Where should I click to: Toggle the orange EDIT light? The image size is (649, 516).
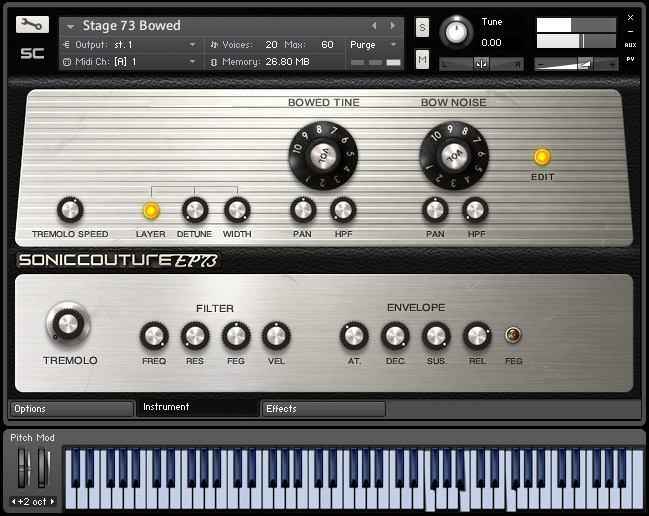pyautogui.click(x=542, y=157)
